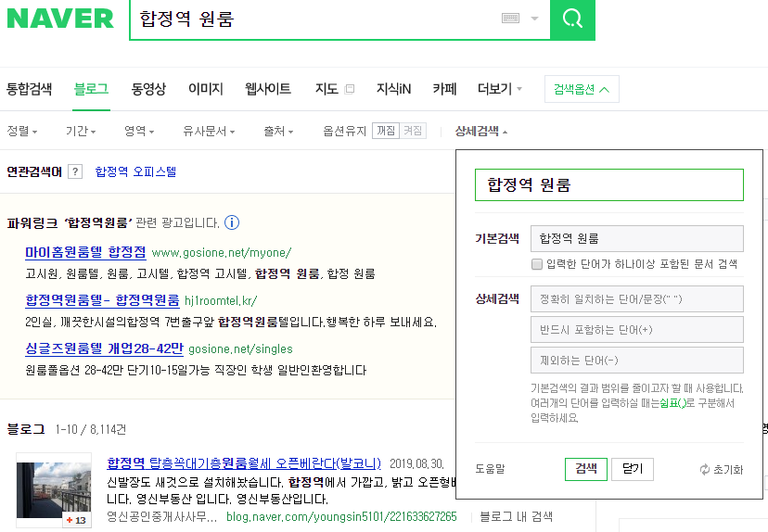Go to the 웹사이트 tab
This screenshot has width=768, height=532.
click(268, 89)
